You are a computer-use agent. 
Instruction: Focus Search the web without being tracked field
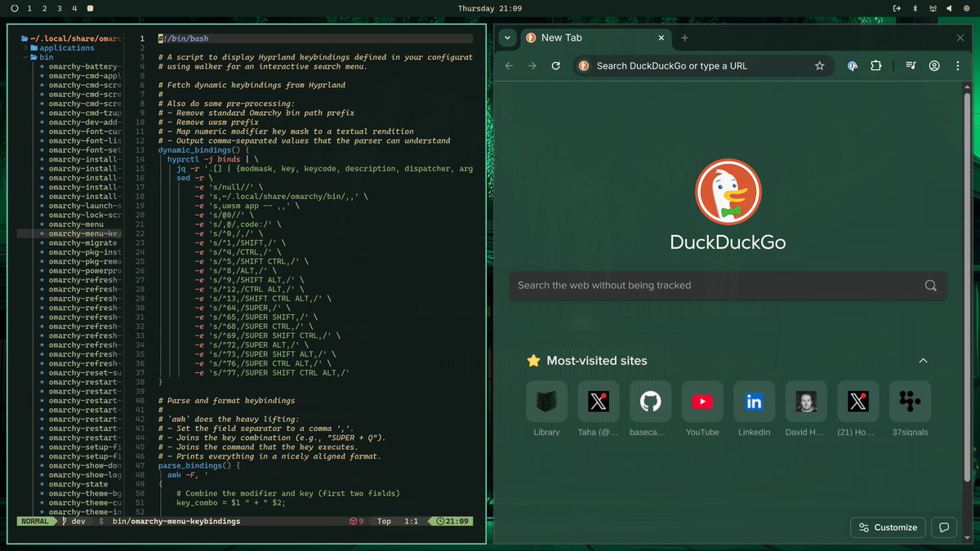pos(728,286)
